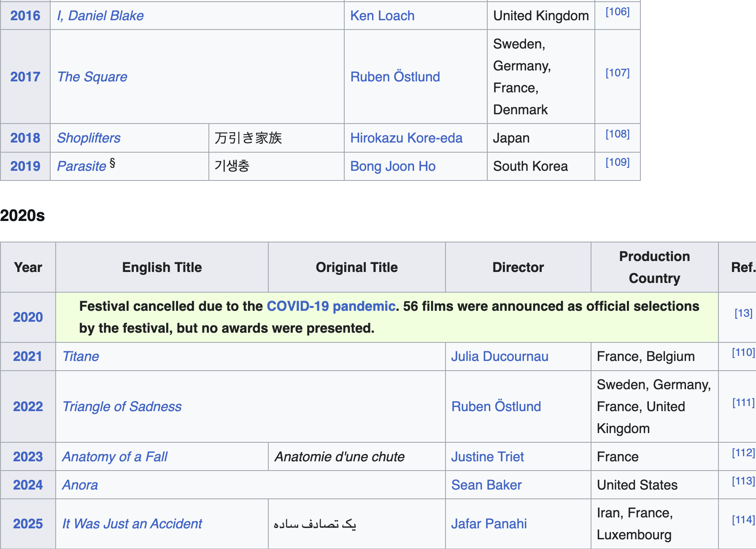Jump to reference [110]

pos(743,353)
